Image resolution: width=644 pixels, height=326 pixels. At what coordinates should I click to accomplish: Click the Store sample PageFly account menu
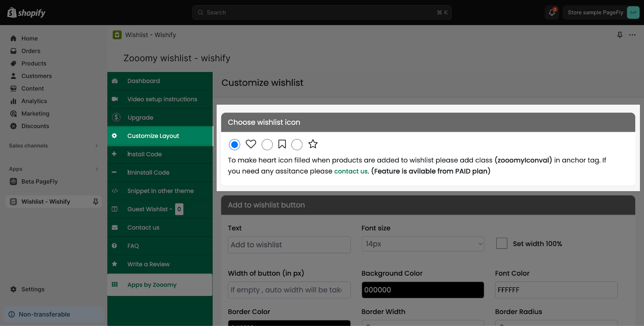601,12
